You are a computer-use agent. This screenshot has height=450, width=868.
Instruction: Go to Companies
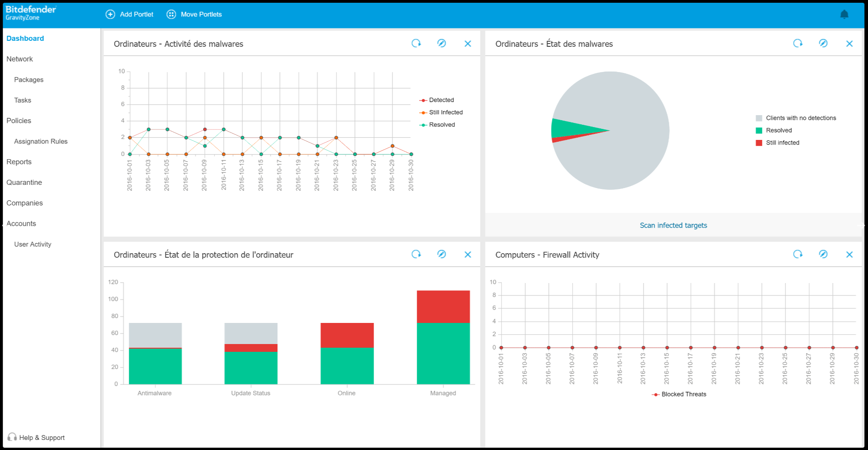25,203
